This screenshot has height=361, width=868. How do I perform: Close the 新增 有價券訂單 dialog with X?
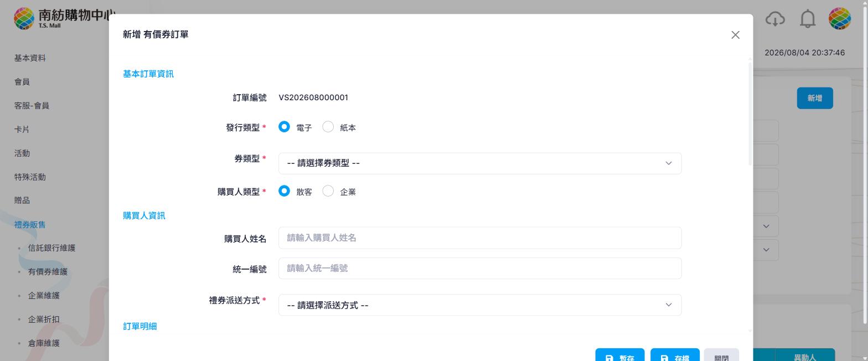pos(735,35)
